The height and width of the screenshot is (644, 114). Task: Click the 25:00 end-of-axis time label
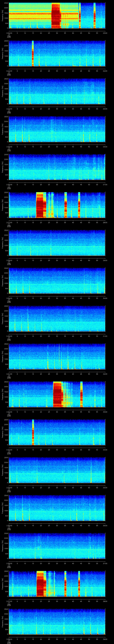click(x=105, y=109)
